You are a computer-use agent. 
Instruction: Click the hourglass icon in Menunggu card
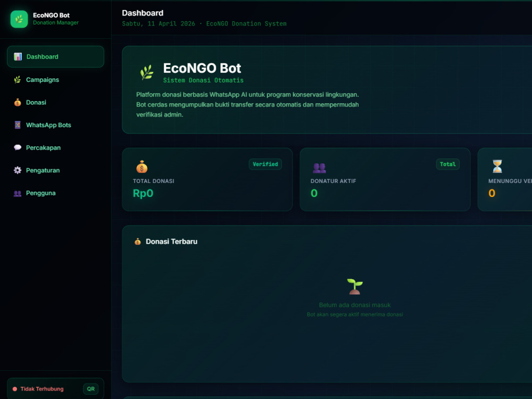[497, 167]
